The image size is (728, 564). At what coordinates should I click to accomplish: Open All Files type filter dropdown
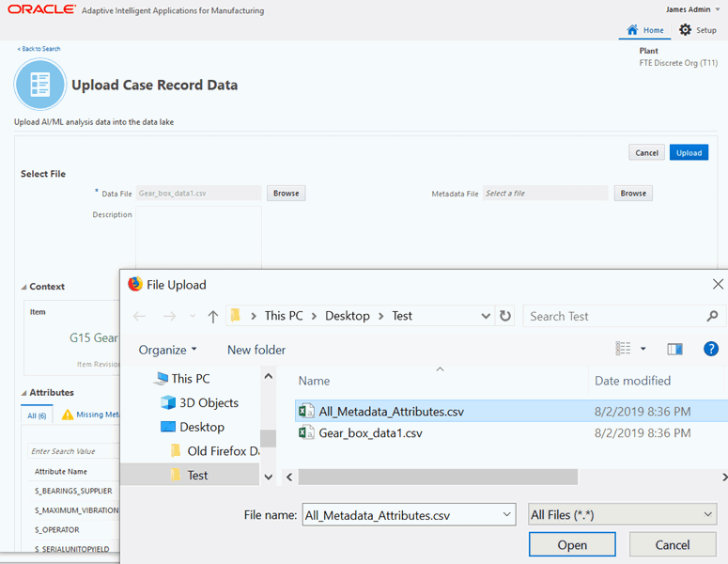pos(622,514)
